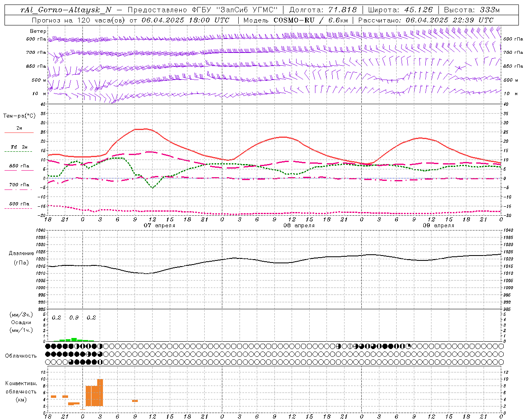The height and width of the screenshot is (420, 525).
Task: Click the Рассчитано: 06.04.2025 22:39 UTC text
Action: tap(426, 20)
